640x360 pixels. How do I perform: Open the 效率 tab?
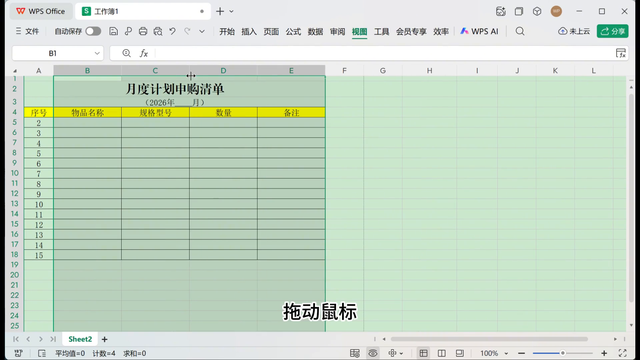coord(441,31)
